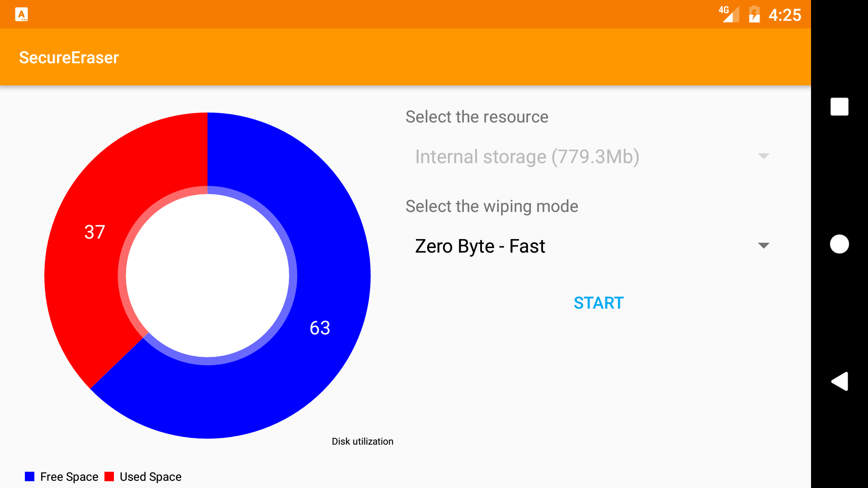Click the Select the wiping mode label
Viewport: 868px width, 488px height.
tap(491, 206)
